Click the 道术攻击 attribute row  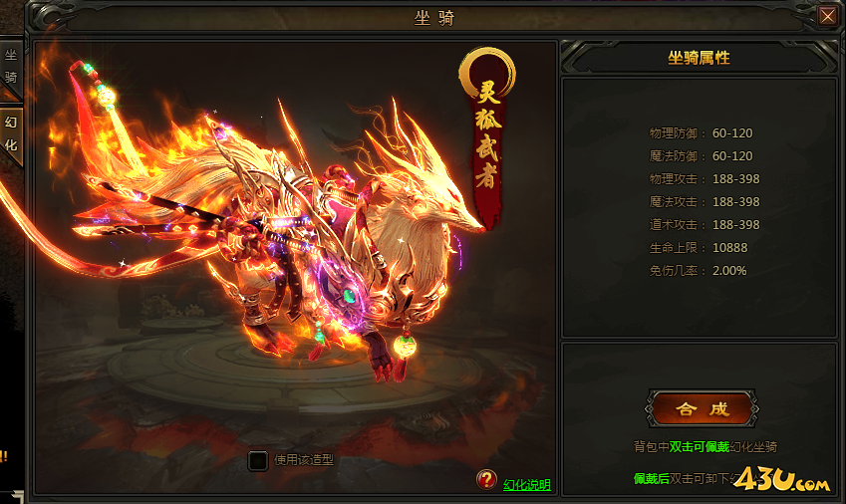(x=705, y=225)
